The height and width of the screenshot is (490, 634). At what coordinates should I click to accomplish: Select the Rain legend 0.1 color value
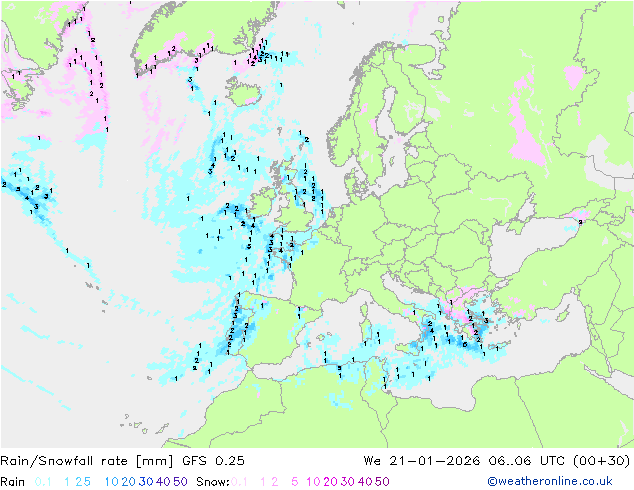point(43,482)
